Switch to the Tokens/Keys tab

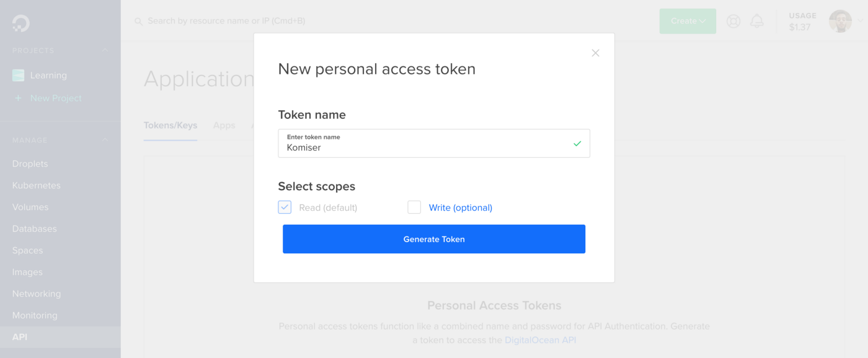click(x=170, y=125)
